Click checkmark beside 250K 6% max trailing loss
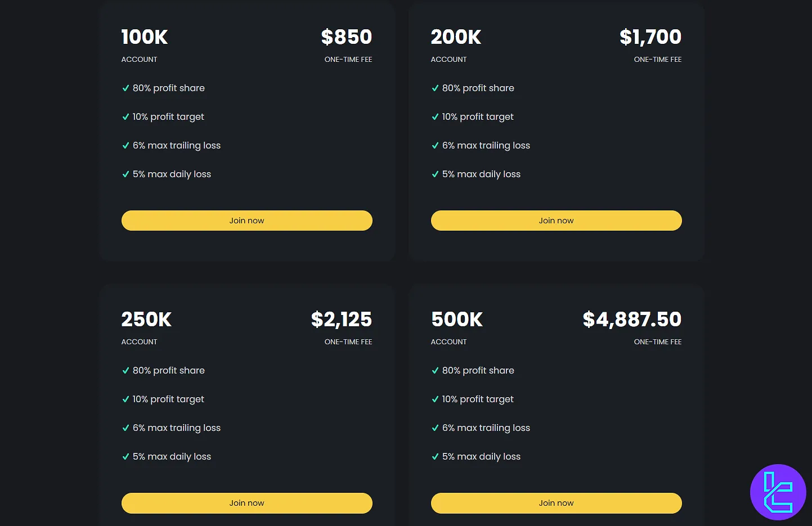This screenshot has width=812, height=526. tap(125, 428)
